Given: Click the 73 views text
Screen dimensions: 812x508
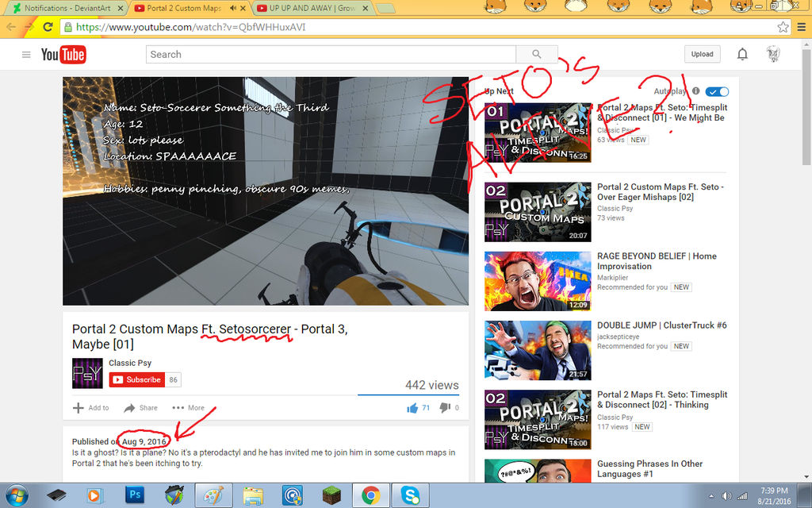Looking at the screenshot, I should [x=611, y=218].
